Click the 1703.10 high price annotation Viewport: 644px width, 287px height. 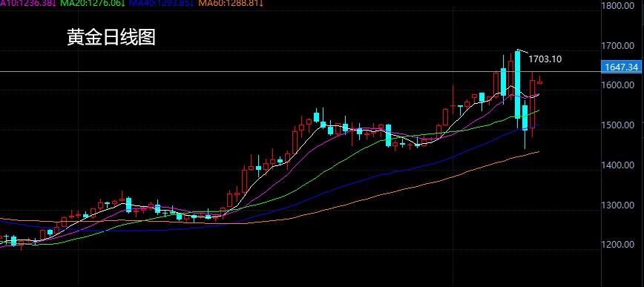[545, 59]
